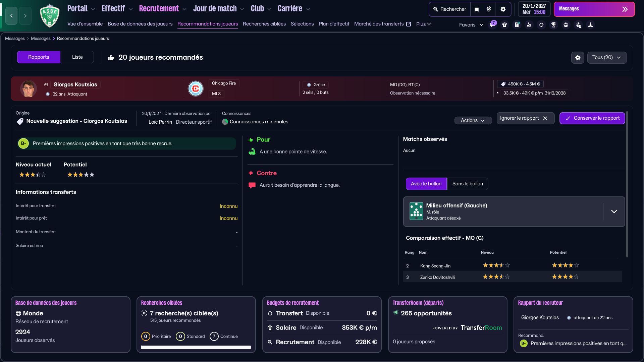644x362 pixels.
Task: Click the white progress bar in Recherches ciblées
Action: pyautogui.click(x=196, y=347)
